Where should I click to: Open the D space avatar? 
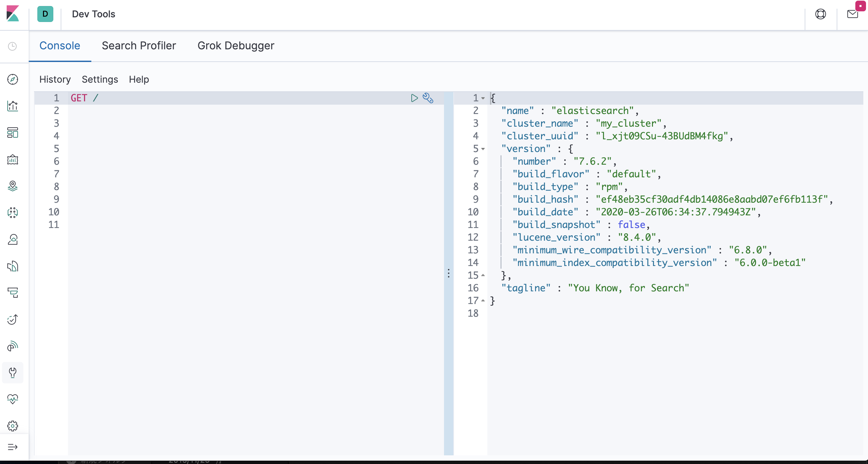point(45,14)
